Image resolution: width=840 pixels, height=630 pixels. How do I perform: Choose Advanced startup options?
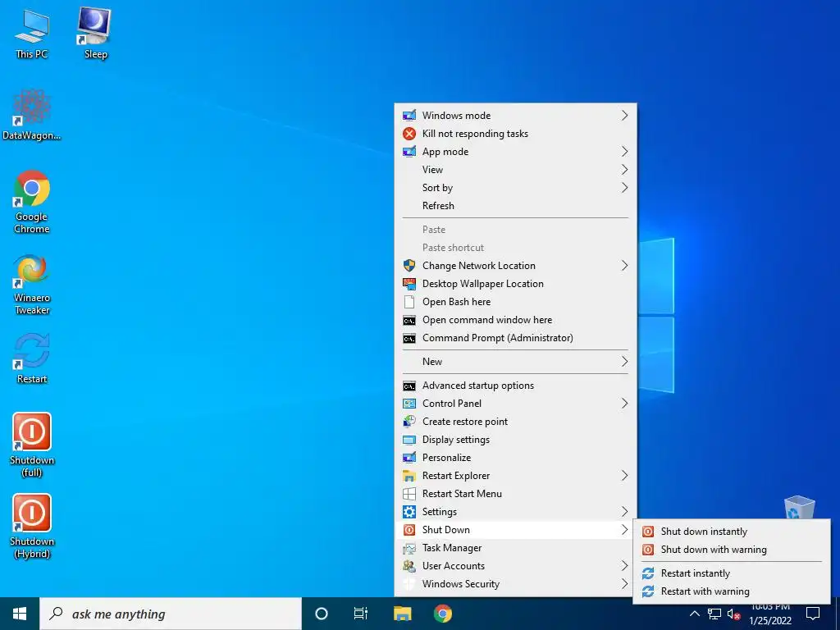coord(515,386)
